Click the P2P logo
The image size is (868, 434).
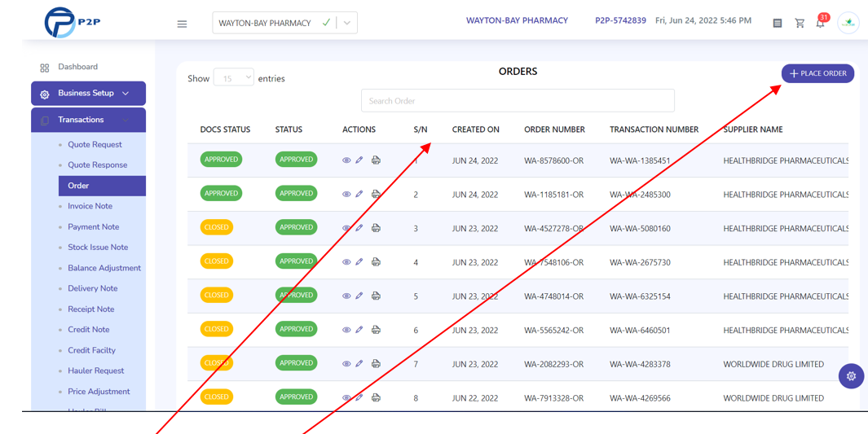(72, 23)
